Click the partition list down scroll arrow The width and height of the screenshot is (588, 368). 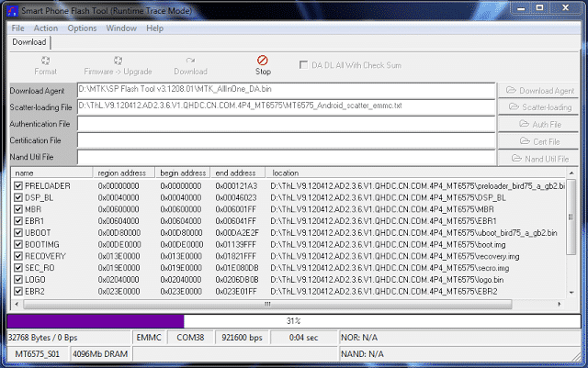point(571,293)
